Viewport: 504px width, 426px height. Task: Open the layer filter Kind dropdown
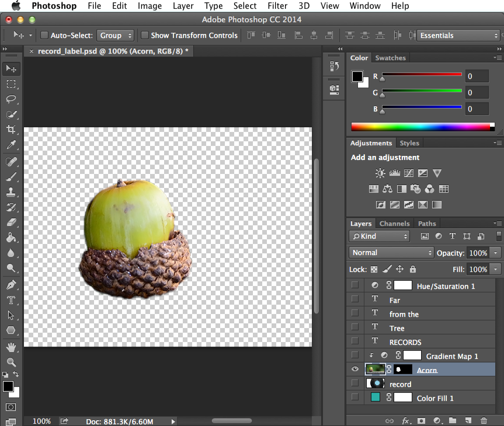[378, 236]
